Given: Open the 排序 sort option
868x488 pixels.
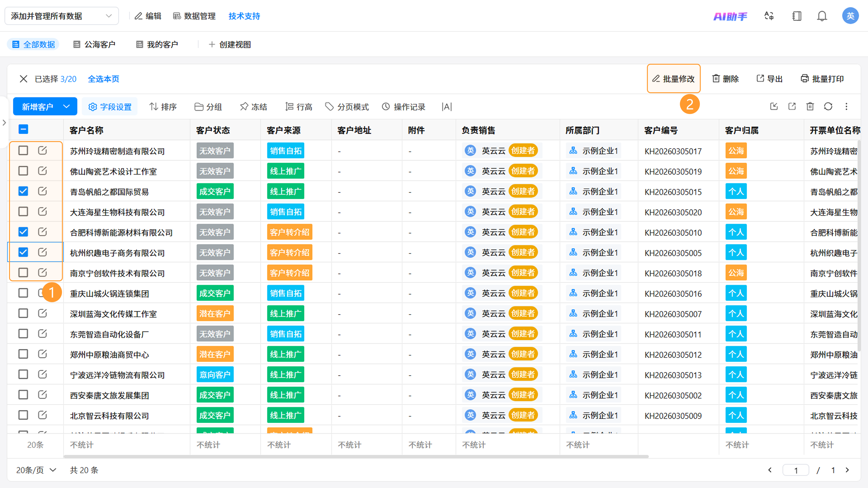Looking at the screenshot, I should coord(163,107).
